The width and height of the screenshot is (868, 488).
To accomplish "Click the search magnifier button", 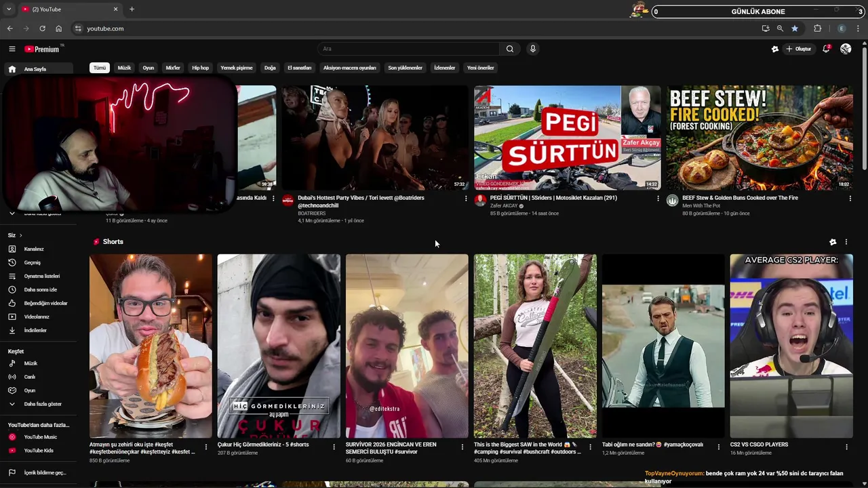I will pos(510,49).
